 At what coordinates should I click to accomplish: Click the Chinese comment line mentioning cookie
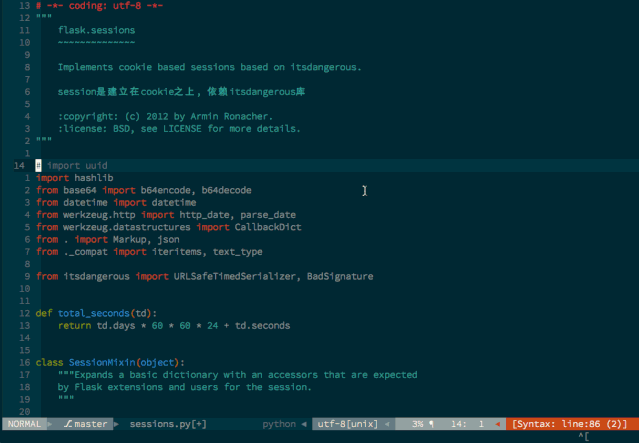coord(181,92)
